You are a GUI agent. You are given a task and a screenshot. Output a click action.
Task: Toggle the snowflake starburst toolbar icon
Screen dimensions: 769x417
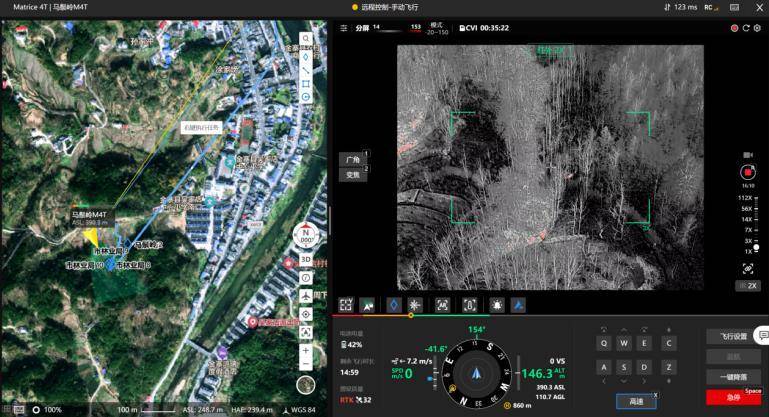click(x=415, y=305)
